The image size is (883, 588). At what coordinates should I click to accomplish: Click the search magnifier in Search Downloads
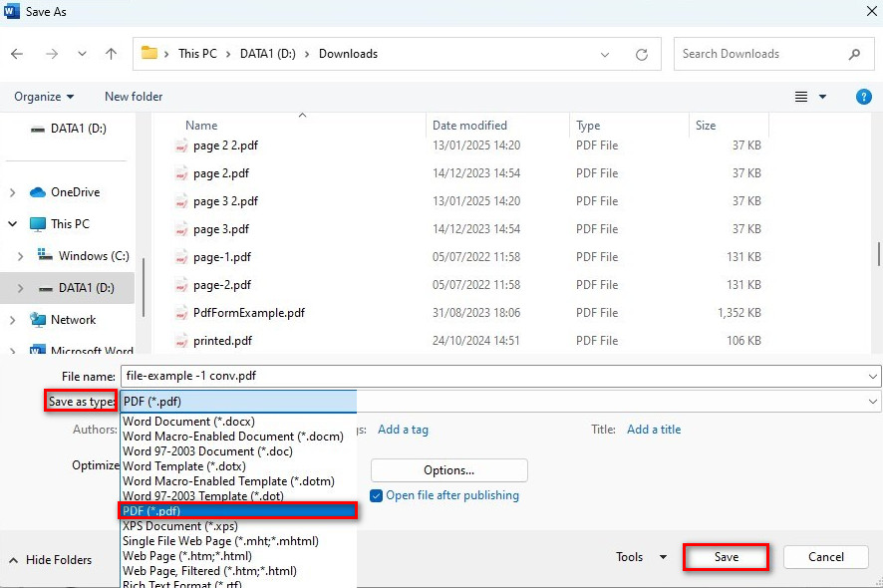click(x=855, y=54)
